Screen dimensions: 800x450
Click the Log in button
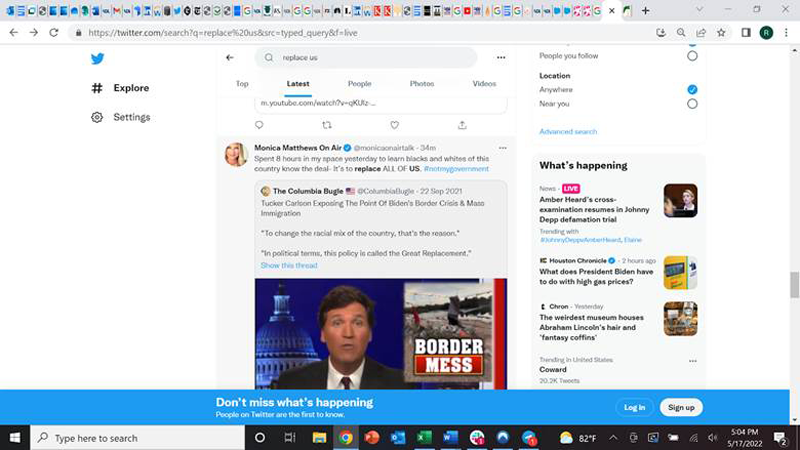pyautogui.click(x=634, y=408)
